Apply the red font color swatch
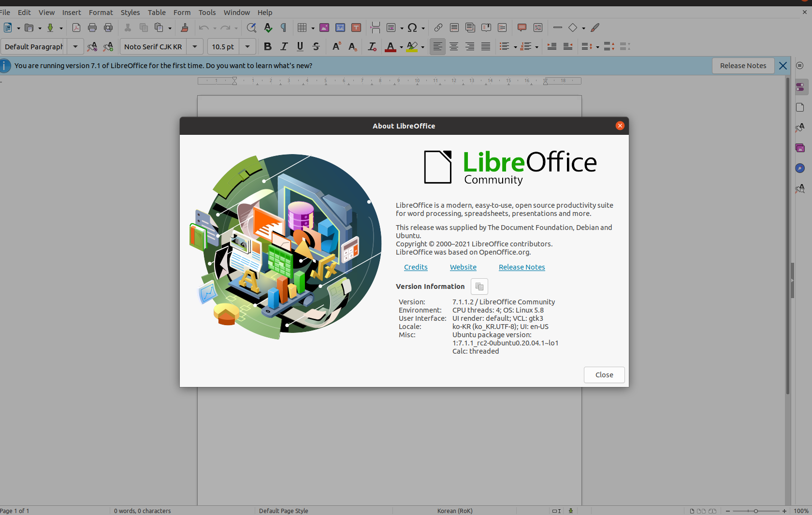Viewport: 812px width, 515px height. click(x=391, y=46)
